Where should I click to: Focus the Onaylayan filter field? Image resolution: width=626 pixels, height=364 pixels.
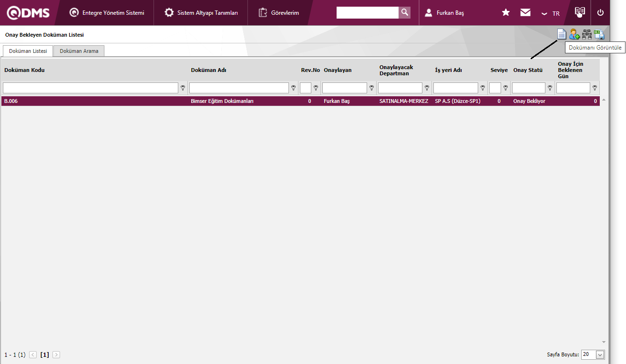tap(345, 88)
